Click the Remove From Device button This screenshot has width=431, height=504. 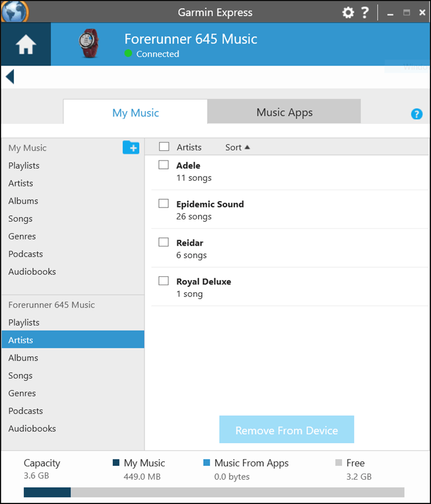point(287,429)
